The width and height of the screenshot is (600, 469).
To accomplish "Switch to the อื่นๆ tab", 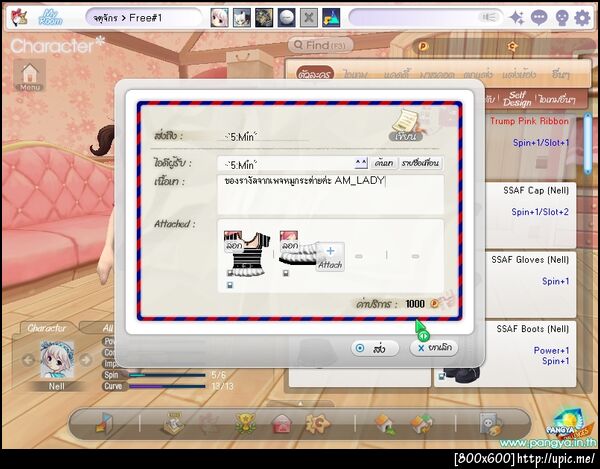I will point(560,74).
